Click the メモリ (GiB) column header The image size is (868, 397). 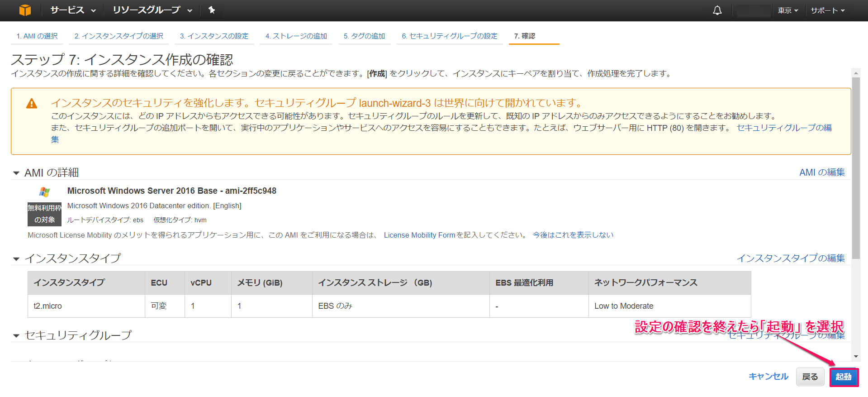[272, 283]
